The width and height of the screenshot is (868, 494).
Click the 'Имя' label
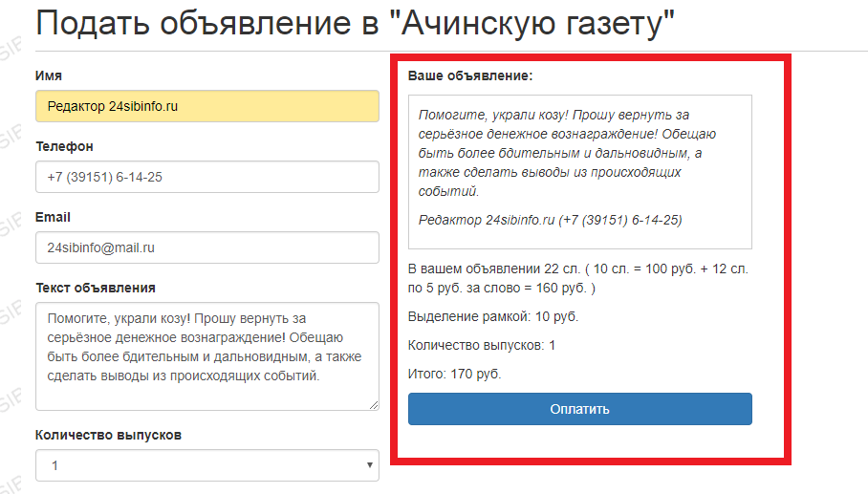pyautogui.click(x=48, y=75)
